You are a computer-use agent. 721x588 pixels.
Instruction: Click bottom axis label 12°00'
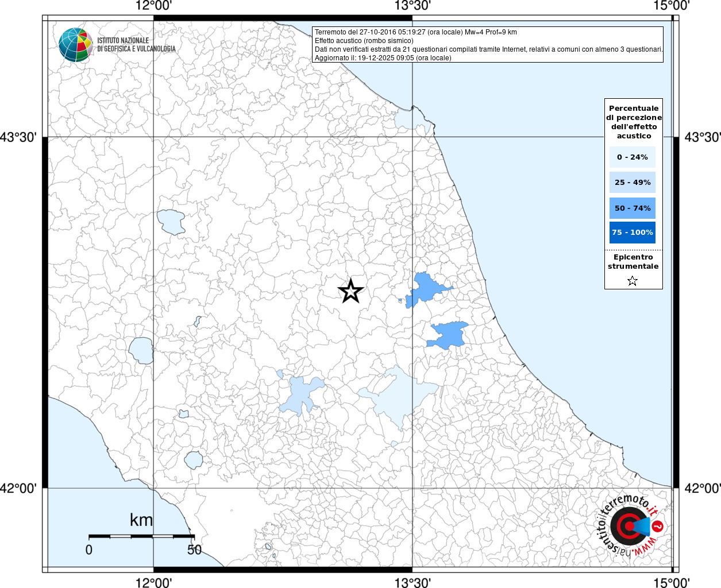point(153,582)
